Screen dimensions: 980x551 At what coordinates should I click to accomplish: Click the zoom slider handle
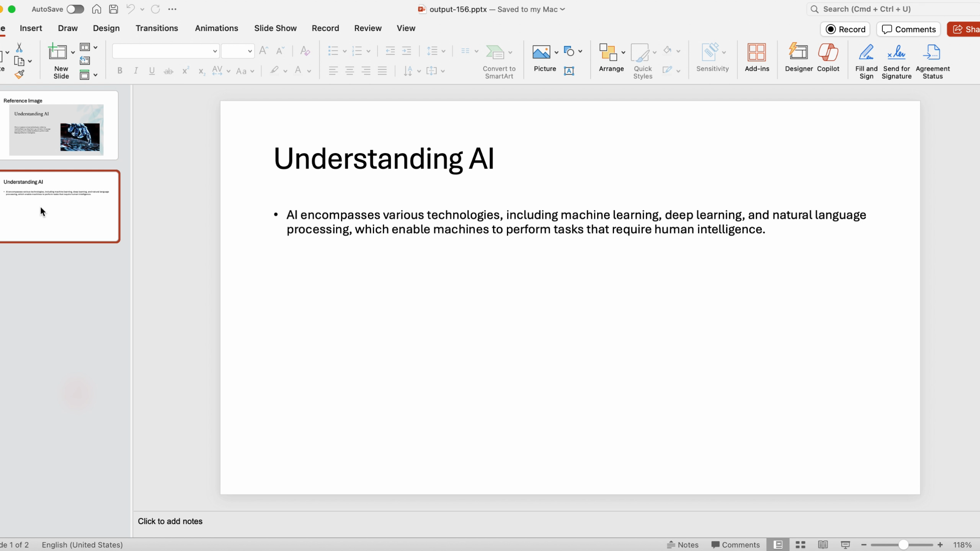click(903, 544)
